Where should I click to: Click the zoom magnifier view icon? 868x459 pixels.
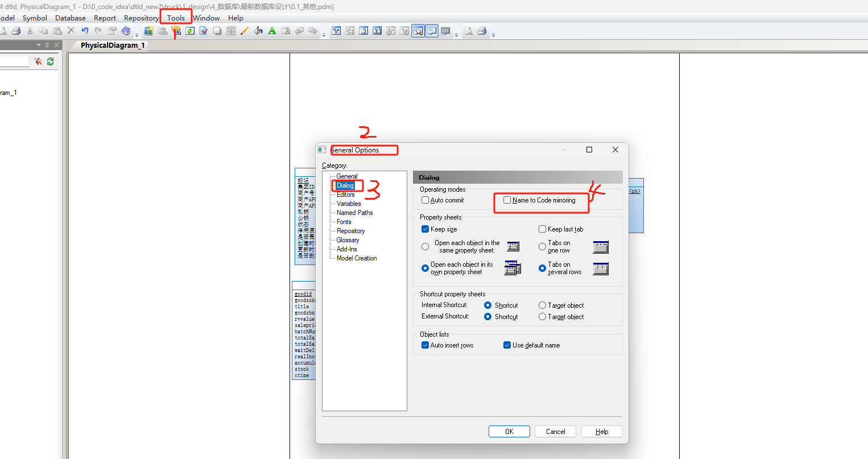(418, 31)
